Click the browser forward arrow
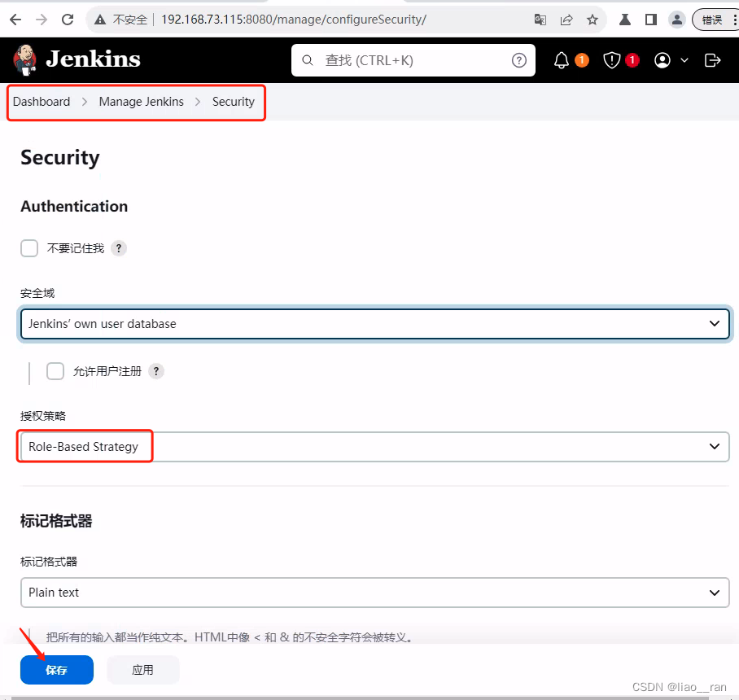739x700 pixels. pyautogui.click(x=42, y=20)
